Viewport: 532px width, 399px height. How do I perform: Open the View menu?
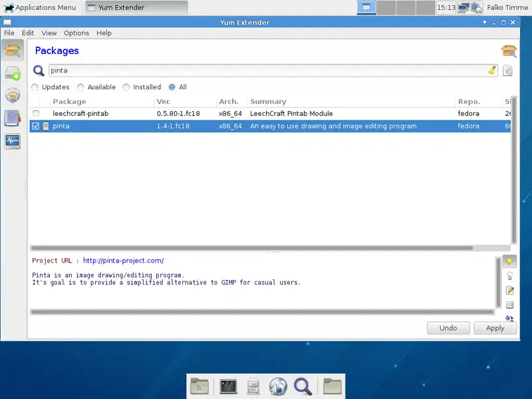pos(49,33)
